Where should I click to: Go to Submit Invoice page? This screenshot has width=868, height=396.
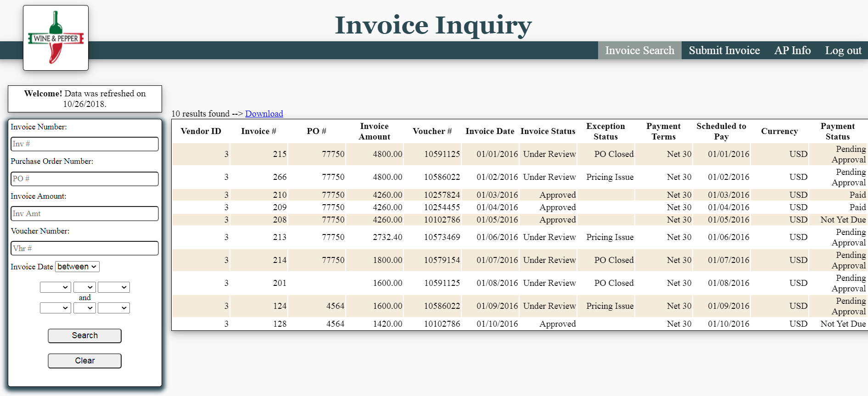[724, 50]
